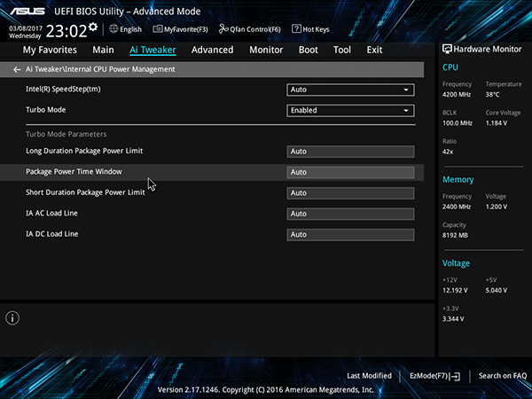The width and height of the screenshot is (532, 399).
Task: Switch to the Boot tab
Action: pyautogui.click(x=309, y=50)
